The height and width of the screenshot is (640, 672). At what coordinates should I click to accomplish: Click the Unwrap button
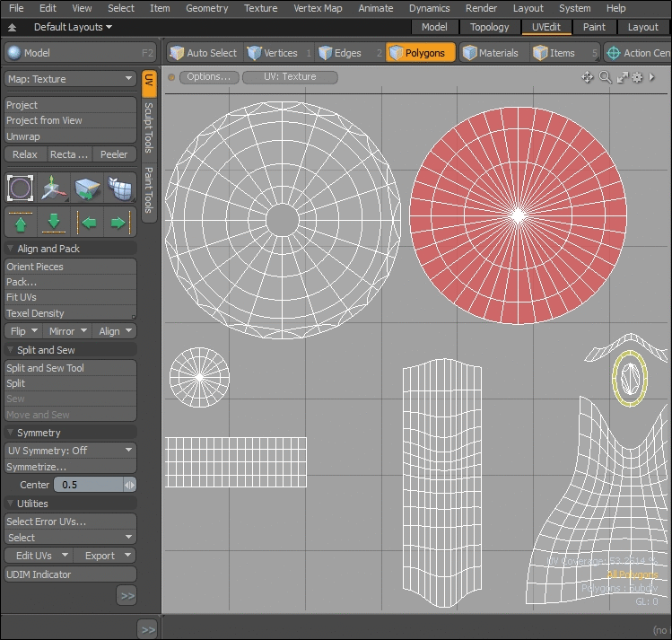tap(70, 136)
